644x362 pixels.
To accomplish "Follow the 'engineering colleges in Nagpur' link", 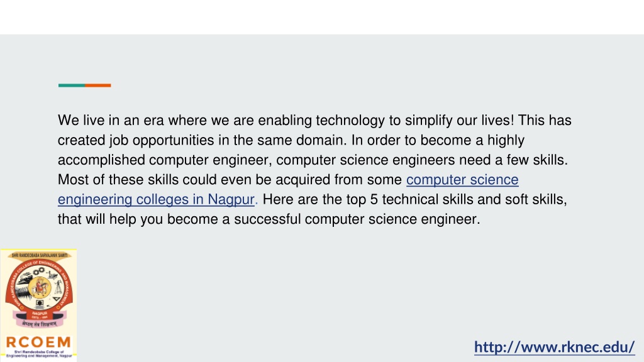I will [x=156, y=199].
